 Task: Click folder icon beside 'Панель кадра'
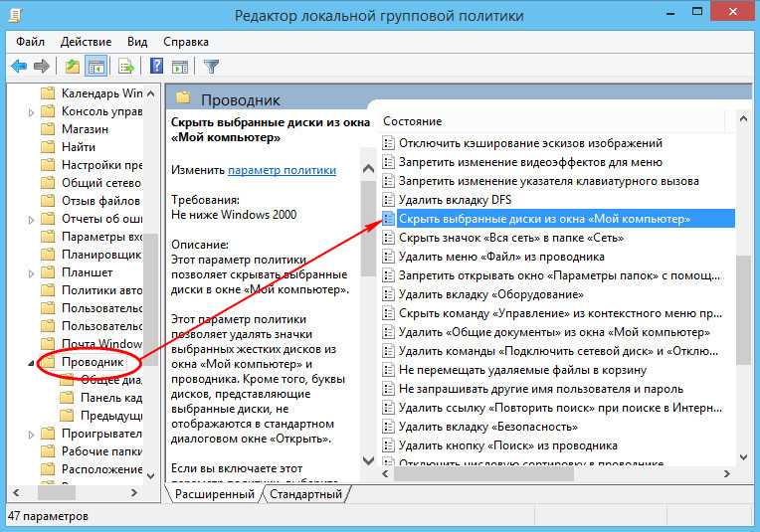click(x=67, y=398)
